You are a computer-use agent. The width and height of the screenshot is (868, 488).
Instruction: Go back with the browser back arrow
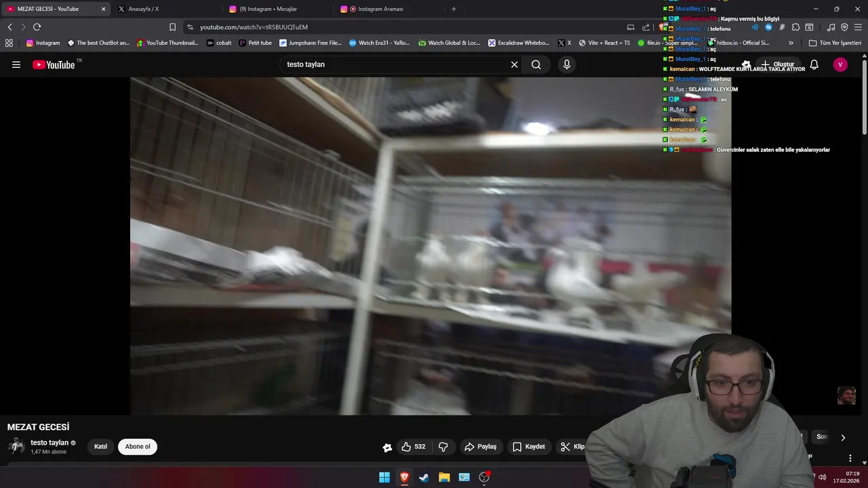[9, 27]
